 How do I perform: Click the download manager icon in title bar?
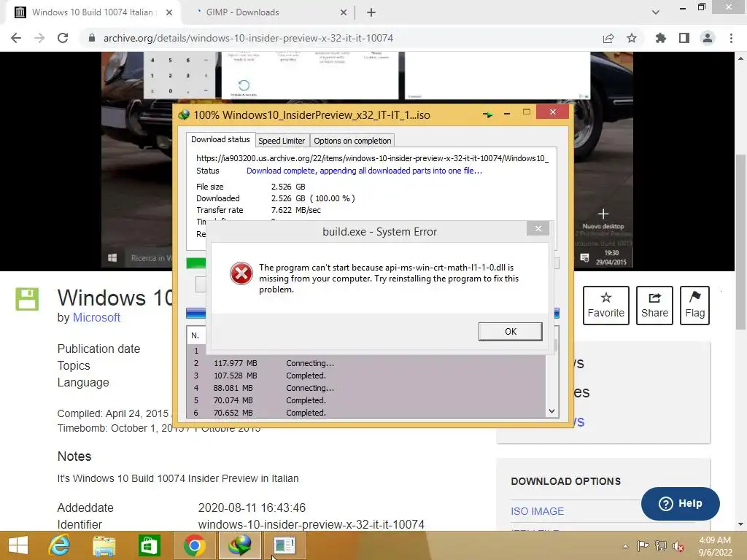184,114
